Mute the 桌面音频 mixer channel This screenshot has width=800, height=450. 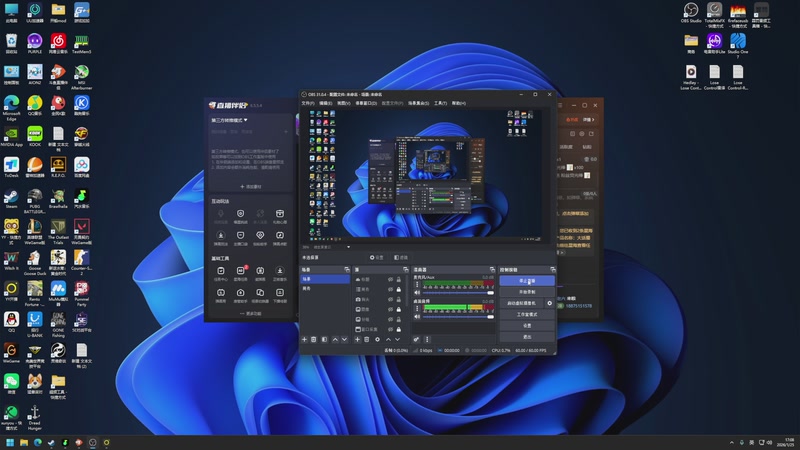(x=417, y=317)
